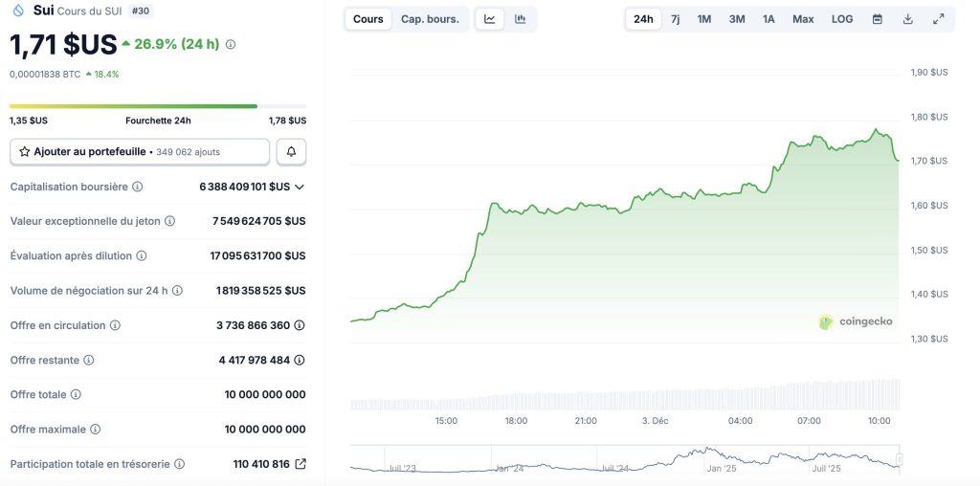Switch to the Cours tab
This screenshot has width=980, height=486.
[x=368, y=19]
